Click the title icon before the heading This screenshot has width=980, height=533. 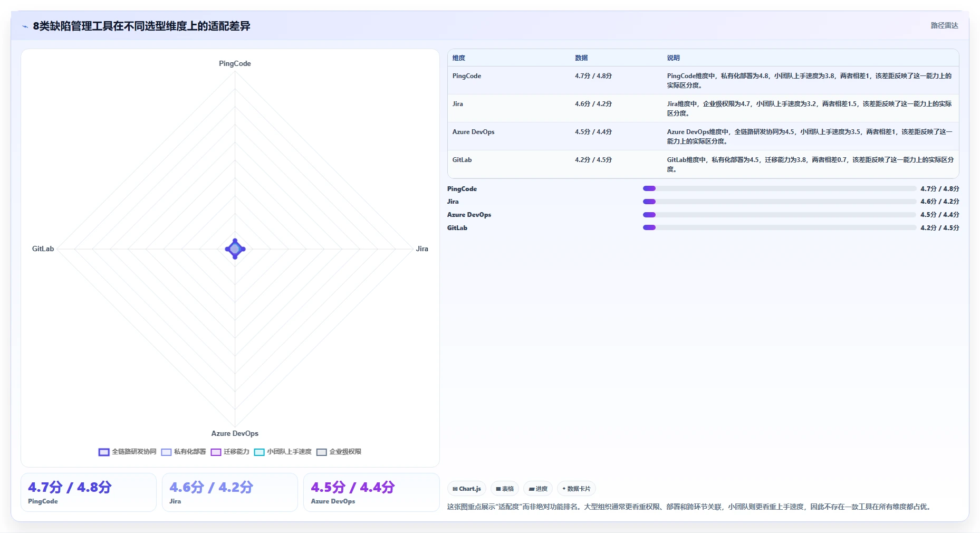tap(25, 26)
